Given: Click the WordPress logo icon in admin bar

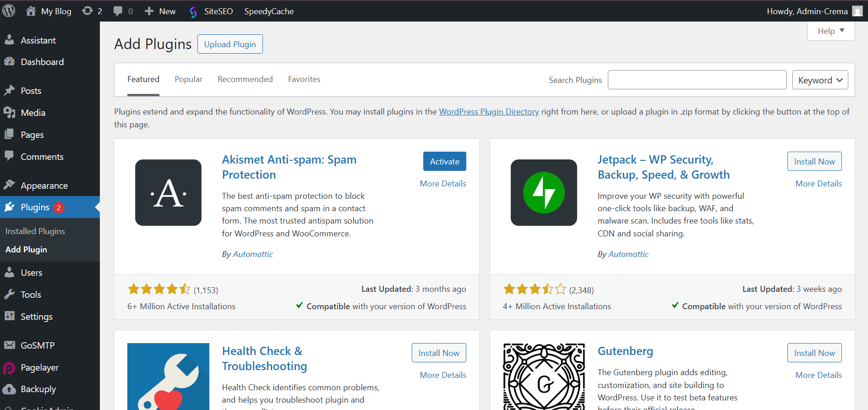Looking at the screenshot, I should point(9,11).
